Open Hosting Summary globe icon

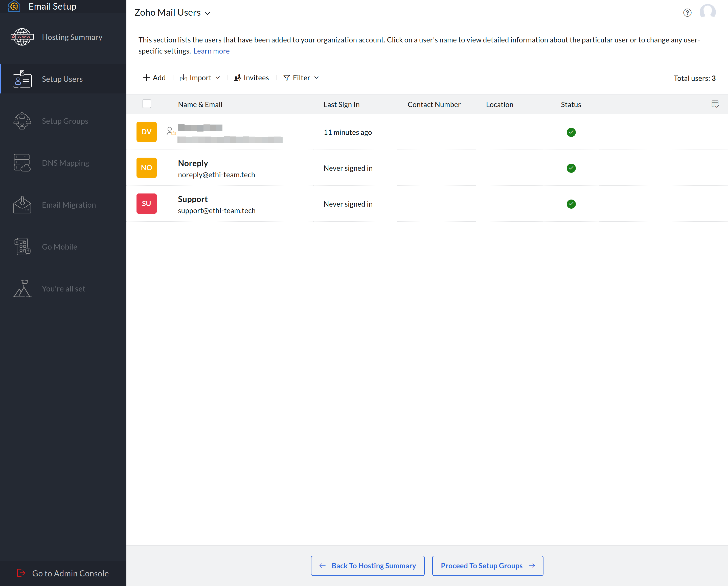[22, 37]
